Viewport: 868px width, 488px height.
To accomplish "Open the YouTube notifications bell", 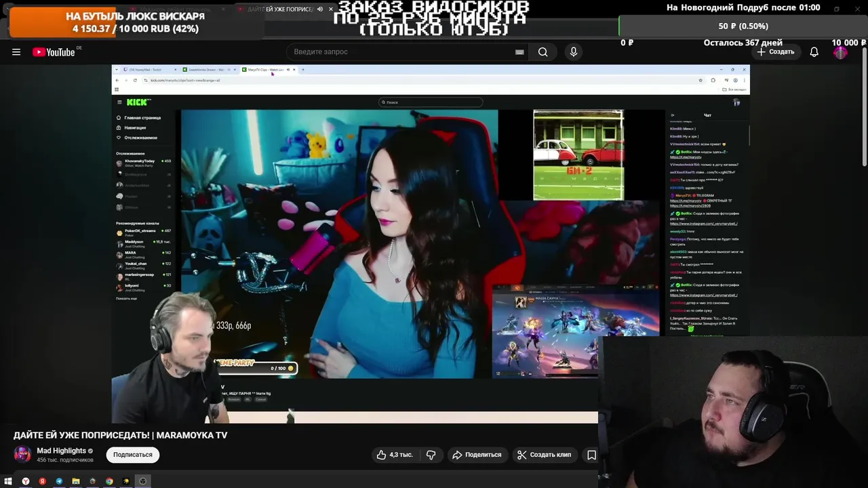I will [814, 52].
